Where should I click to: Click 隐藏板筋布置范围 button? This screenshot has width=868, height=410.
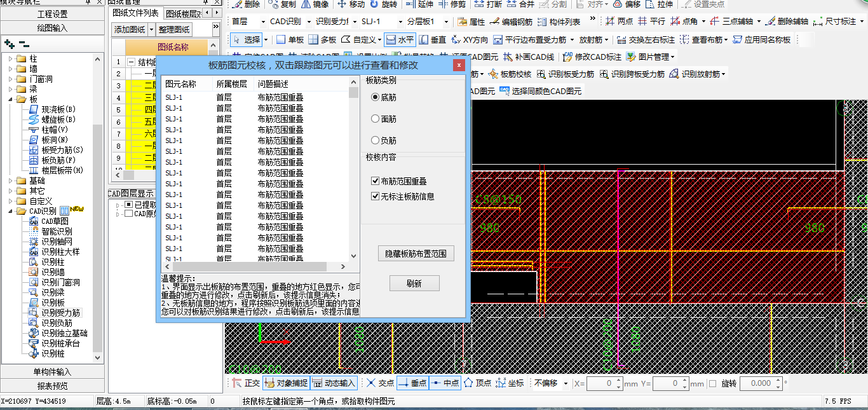point(416,254)
